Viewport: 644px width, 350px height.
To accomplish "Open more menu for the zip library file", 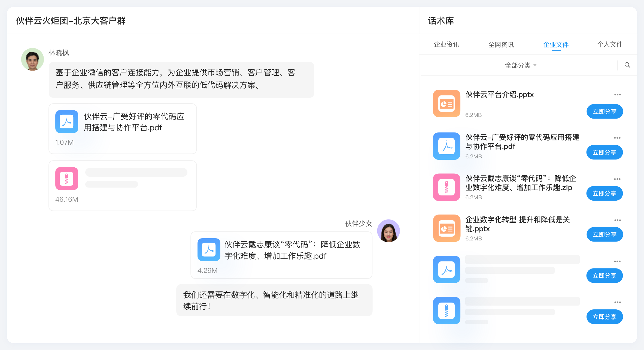I will coord(617,179).
